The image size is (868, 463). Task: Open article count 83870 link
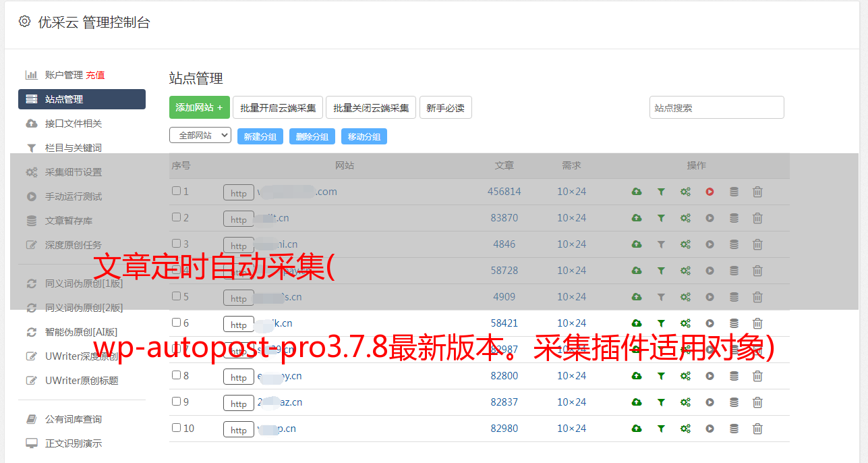[504, 218]
